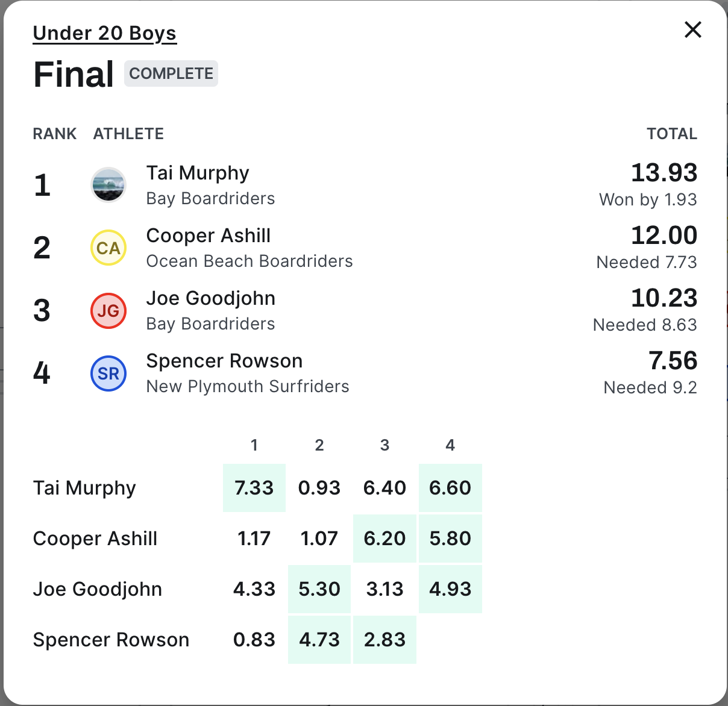Screen dimensions: 728x706
Task: Click Spencer Rowson's 4.73 wave score
Action: 319,640
